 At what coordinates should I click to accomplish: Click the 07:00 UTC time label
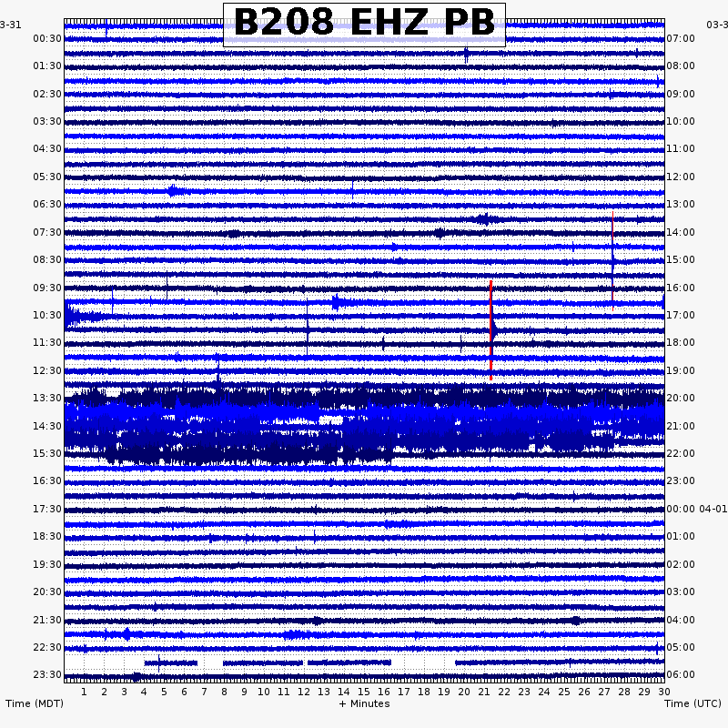click(681, 38)
